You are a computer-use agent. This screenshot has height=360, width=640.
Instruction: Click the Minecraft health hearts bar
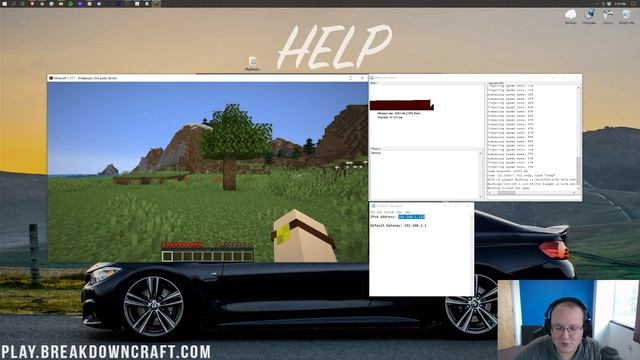pyautogui.click(x=182, y=245)
